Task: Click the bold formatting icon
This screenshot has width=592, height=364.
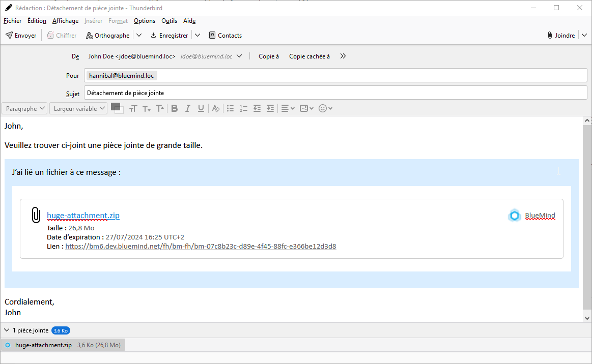Action: [x=175, y=108]
